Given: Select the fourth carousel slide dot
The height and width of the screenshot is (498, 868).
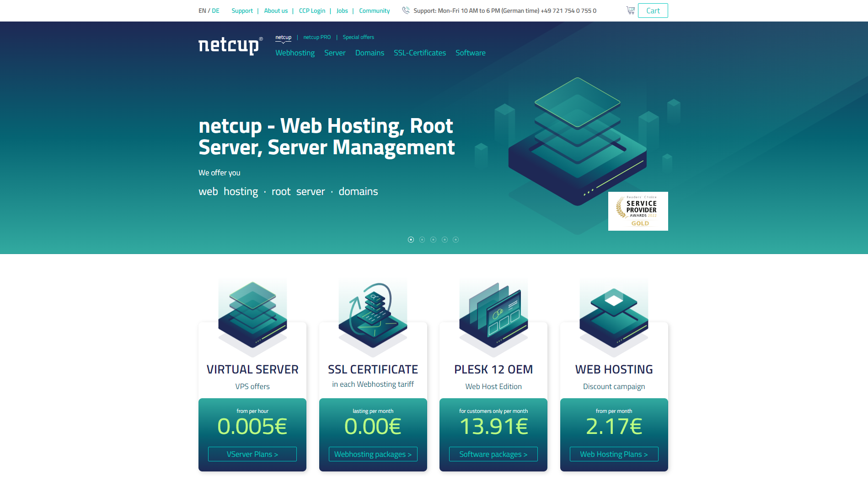Looking at the screenshot, I should (x=445, y=239).
